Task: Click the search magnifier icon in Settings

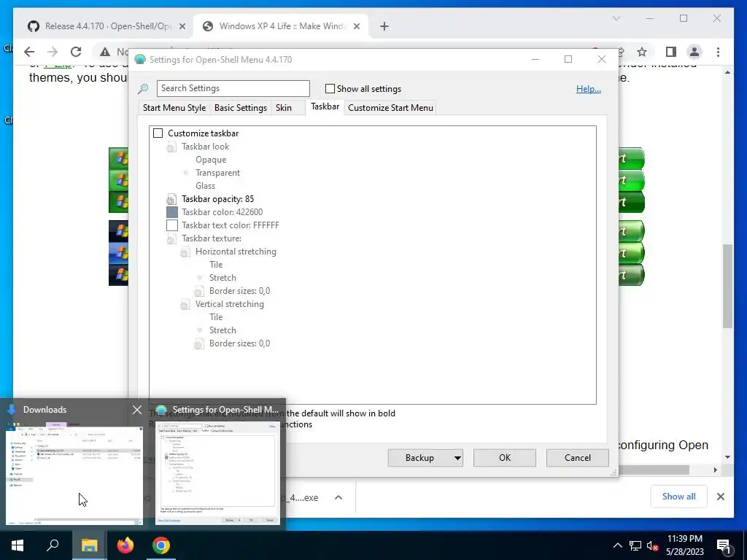Action: tap(144, 88)
